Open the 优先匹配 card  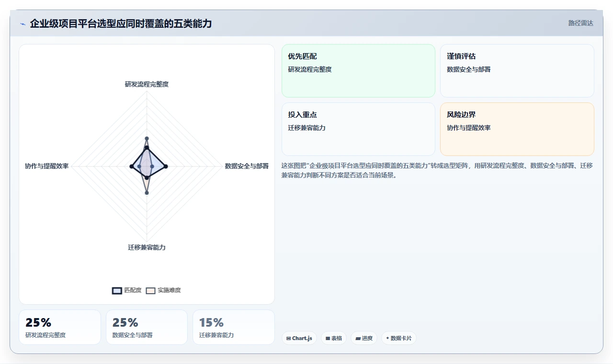(358, 71)
